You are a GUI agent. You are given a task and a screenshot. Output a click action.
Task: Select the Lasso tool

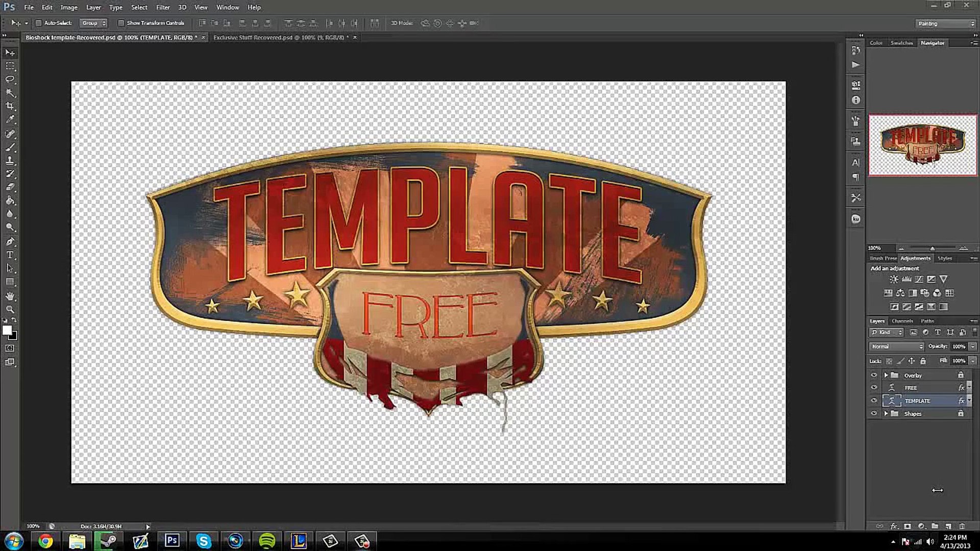tap(10, 80)
